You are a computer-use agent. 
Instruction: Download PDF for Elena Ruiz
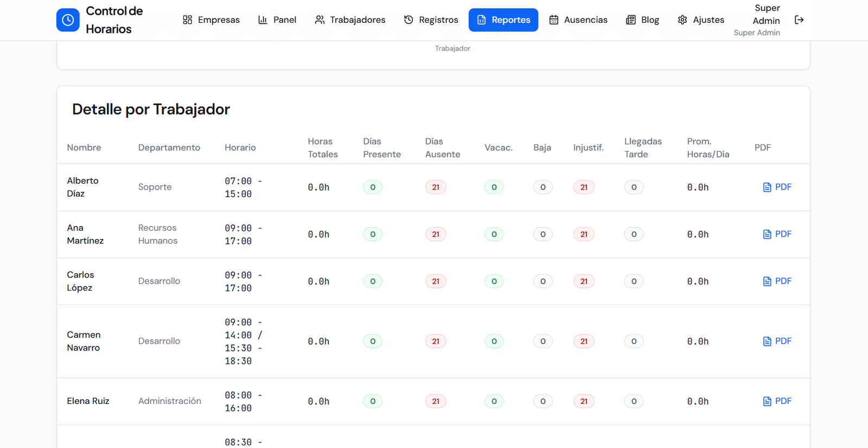pyautogui.click(x=777, y=401)
